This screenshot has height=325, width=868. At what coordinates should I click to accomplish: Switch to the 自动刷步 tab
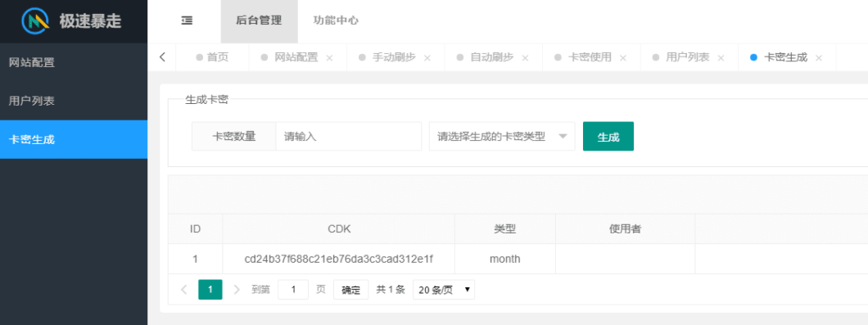pyautogui.click(x=492, y=57)
